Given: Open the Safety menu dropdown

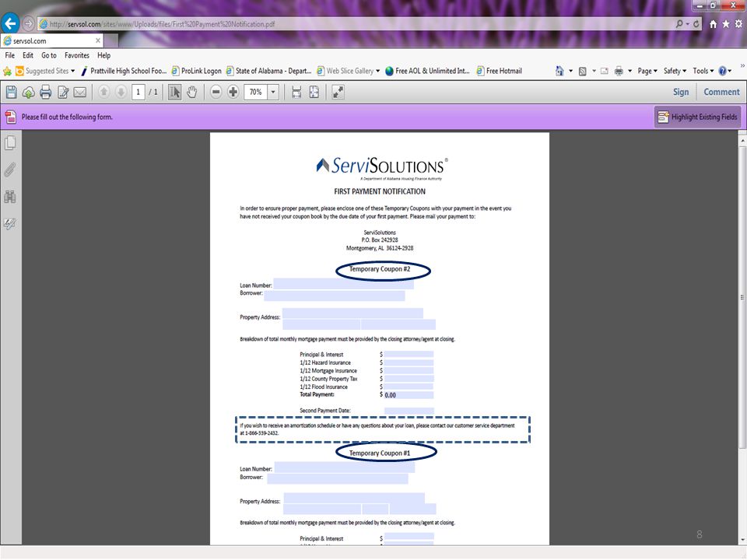Looking at the screenshot, I should click(x=675, y=71).
